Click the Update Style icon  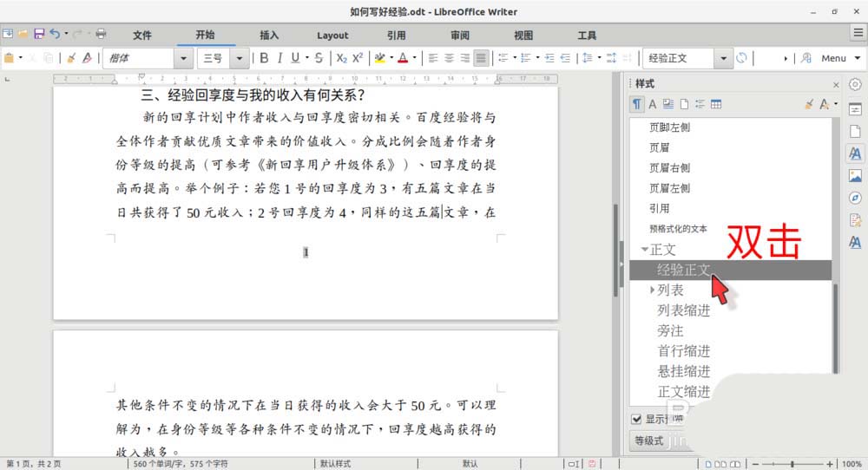coord(742,57)
